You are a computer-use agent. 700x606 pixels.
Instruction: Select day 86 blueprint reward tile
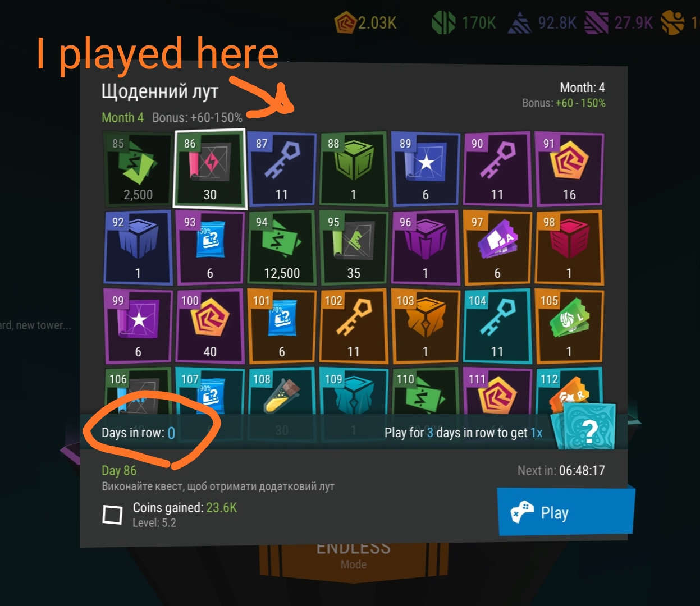pos(210,169)
